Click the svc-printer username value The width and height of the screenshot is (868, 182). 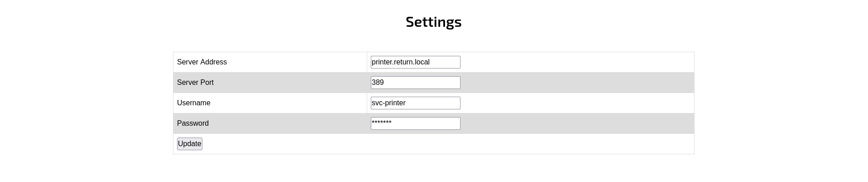tap(388, 103)
